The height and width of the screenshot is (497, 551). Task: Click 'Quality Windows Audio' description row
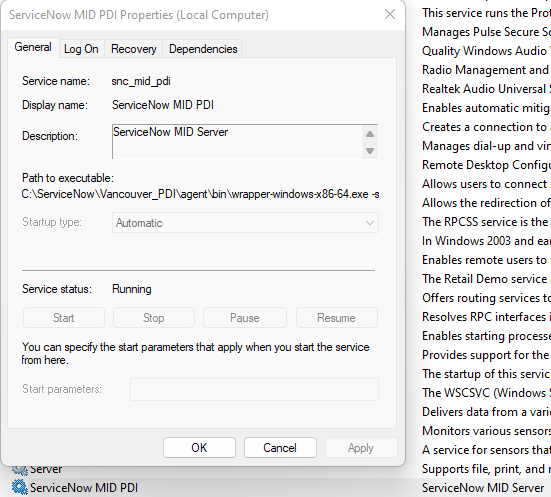click(x=486, y=51)
